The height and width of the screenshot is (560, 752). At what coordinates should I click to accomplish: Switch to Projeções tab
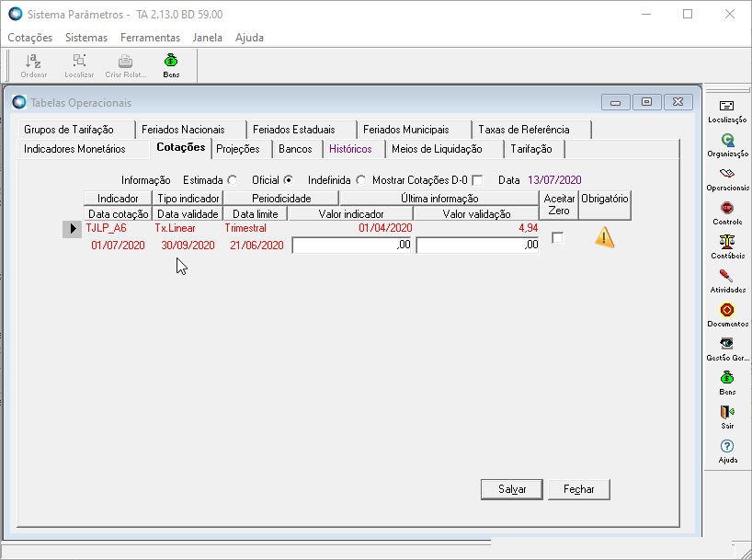(242, 149)
